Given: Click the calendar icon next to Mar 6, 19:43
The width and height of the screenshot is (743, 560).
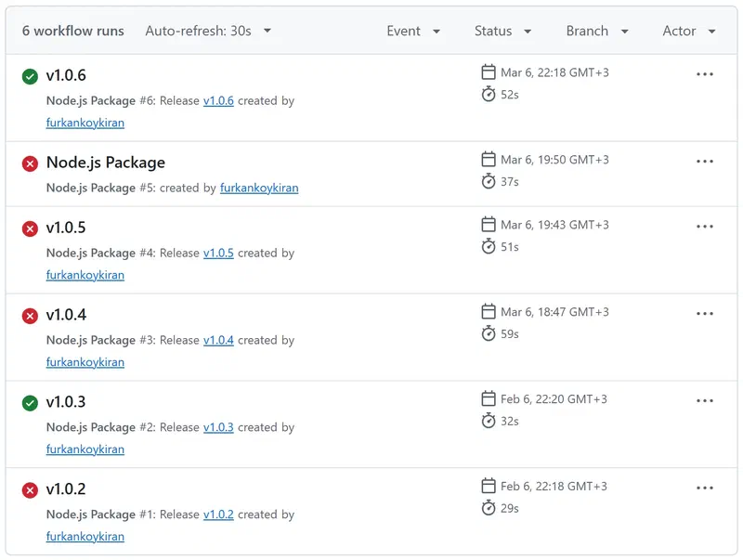Looking at the screenshot, I should coord(489,224).
